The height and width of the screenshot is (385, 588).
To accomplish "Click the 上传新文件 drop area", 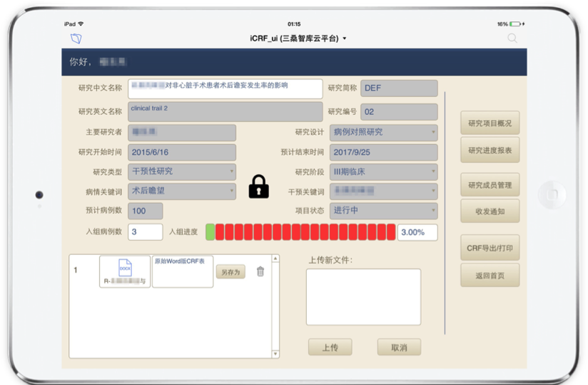I will click(x=363, y=296).
